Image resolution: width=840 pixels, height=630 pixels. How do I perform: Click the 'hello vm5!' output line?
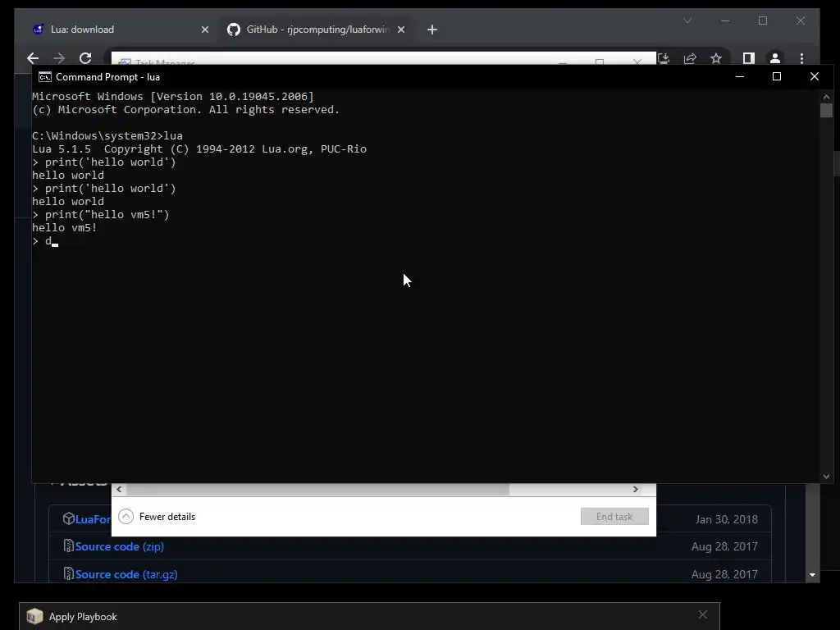click(x=64, y=228)
